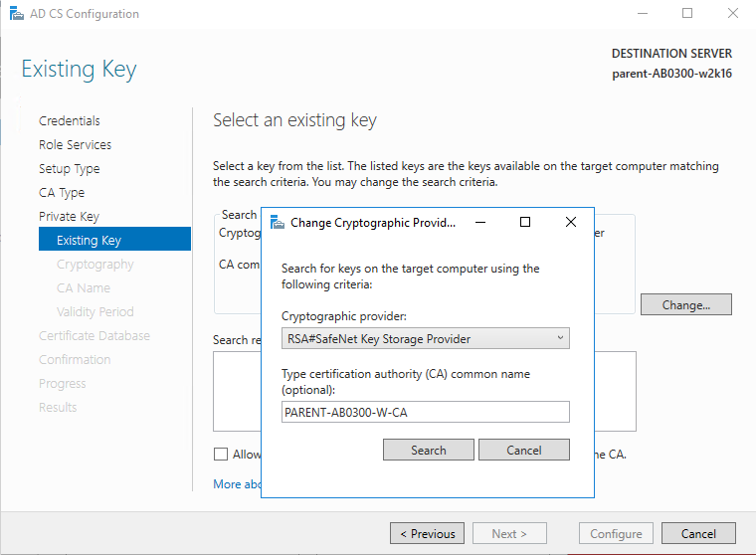Close the Change Cryptographic Provider dialog
Viewport: 756px width, 555px height.
[571, 222]
